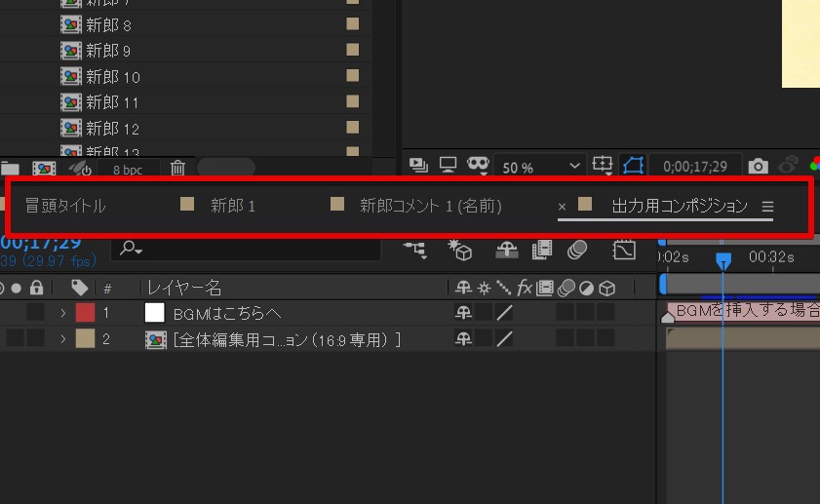Toggle shy switch on BGMはこちらへ layer

pos(463,313)
